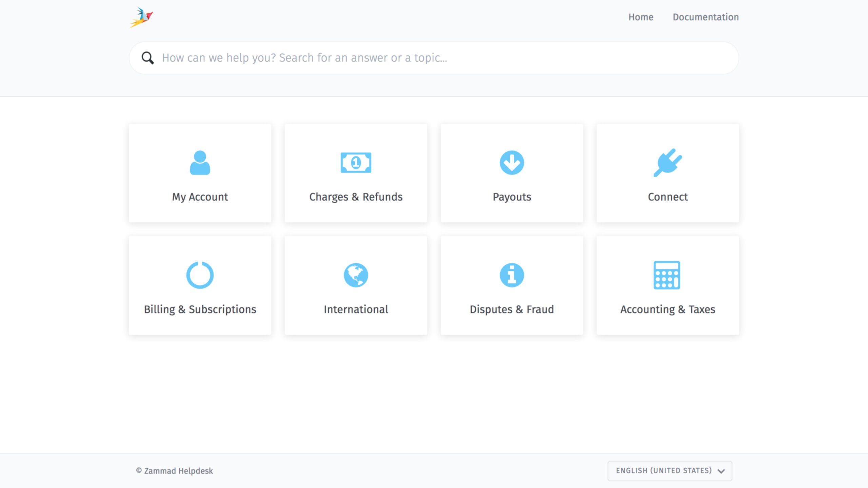Click the language selector chevron arrow
Screen dimensions: 868x488
click(721, 471)
